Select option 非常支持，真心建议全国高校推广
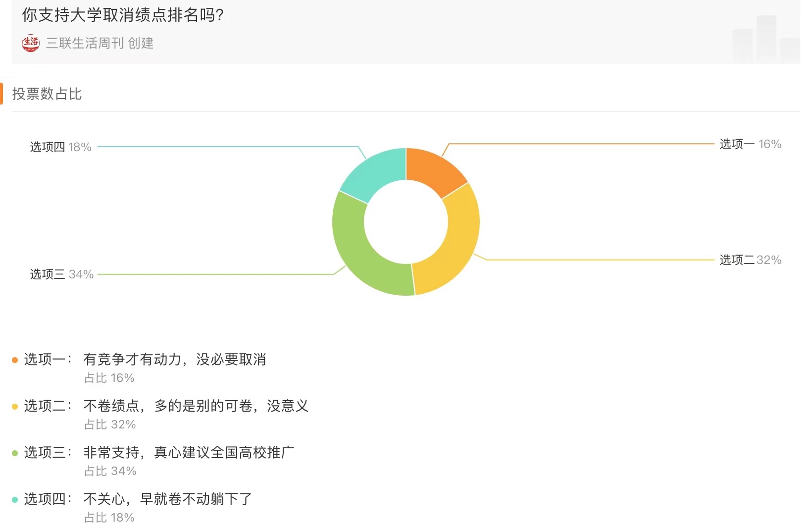 click(x=189, y=453)
